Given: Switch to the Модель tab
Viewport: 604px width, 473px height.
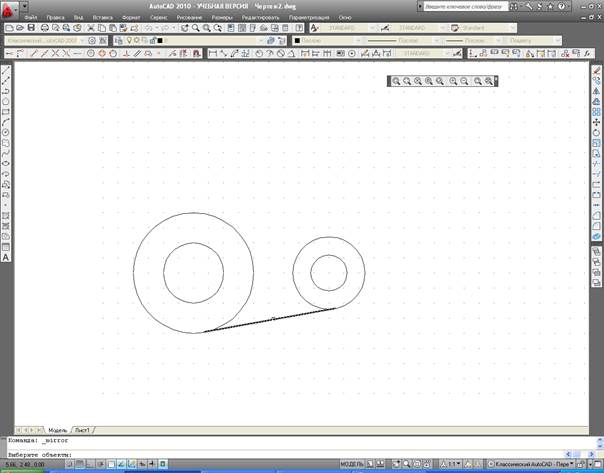Looking at the screenshot, I should pyautogui.click(x=57, y=430).
